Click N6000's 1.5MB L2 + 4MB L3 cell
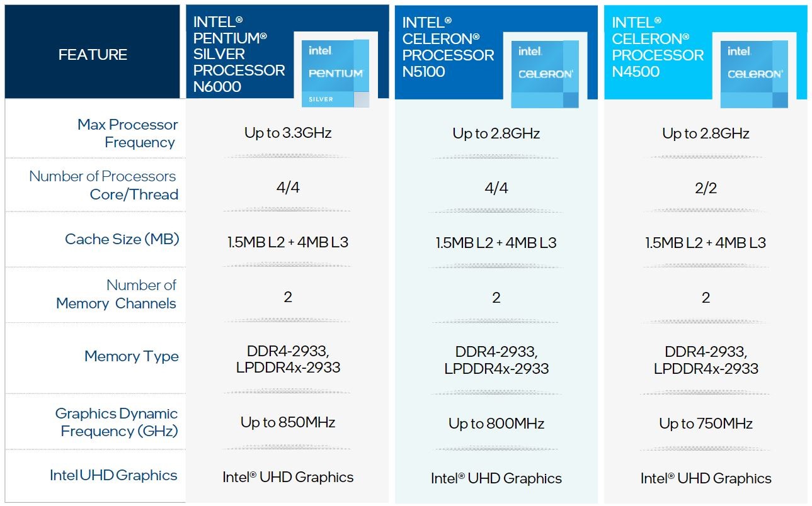Viewport: 812px width, 506px height. pos(288,242)
